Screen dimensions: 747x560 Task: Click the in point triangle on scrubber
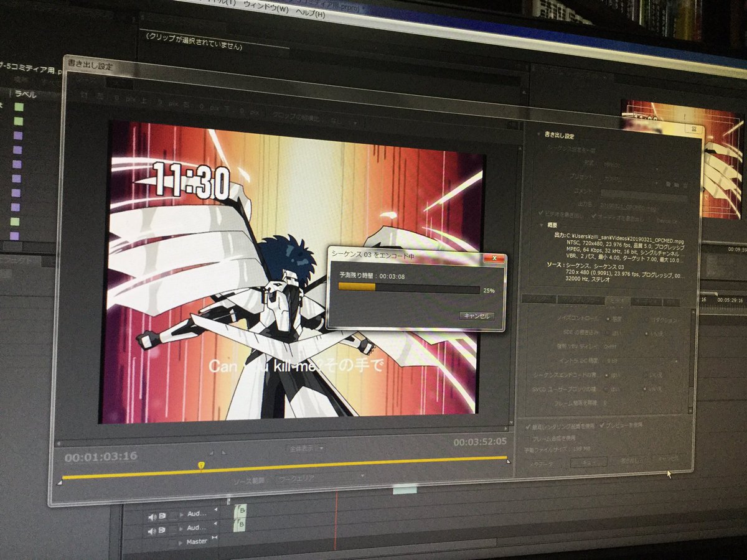tap(60, 483)
